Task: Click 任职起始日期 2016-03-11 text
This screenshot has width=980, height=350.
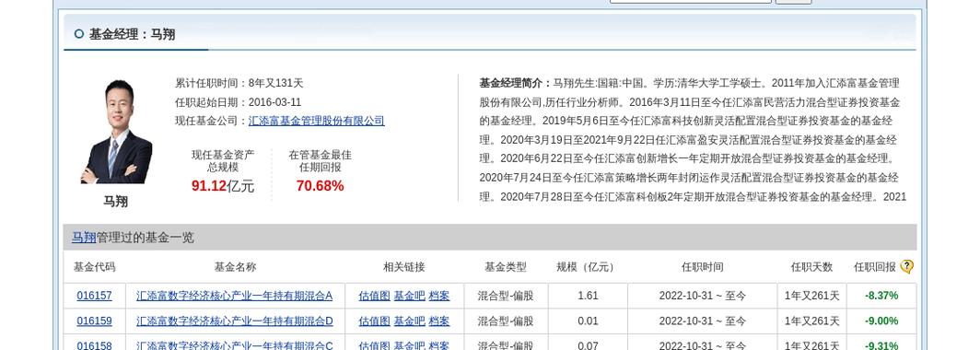Action: pos(238,102)
